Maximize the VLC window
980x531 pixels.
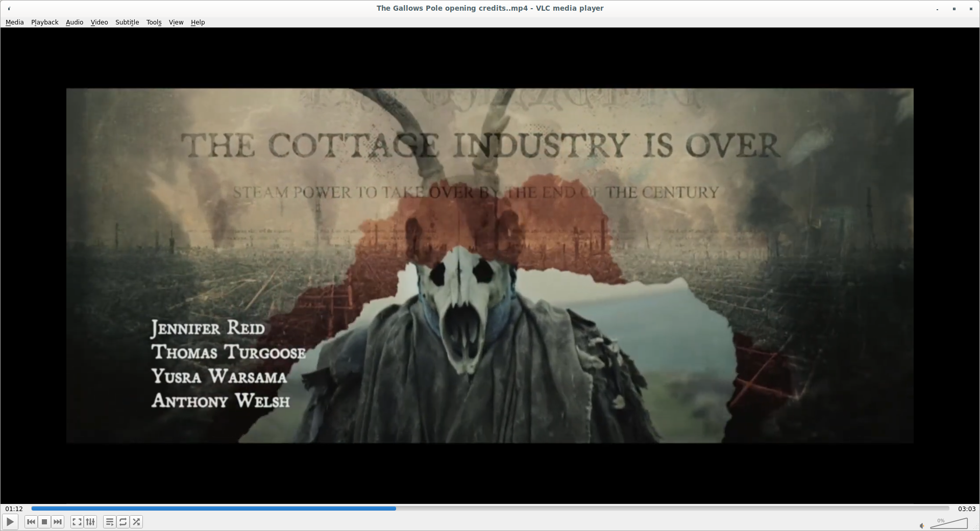[954, 9]
